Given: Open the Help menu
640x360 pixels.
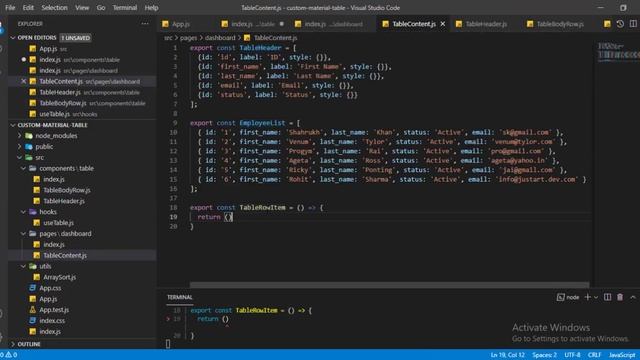Looking at the screenshot, I should (x=151, y=8).
